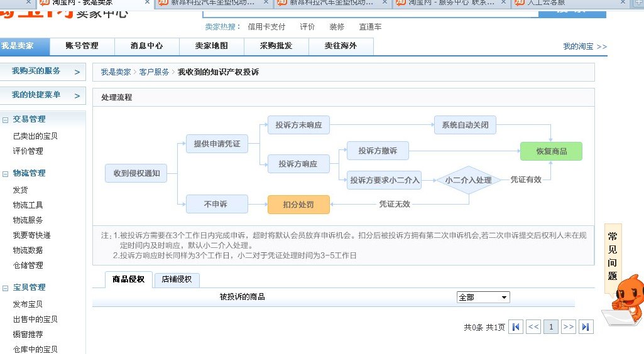Collapse the 宝贝管理 sidebar section
The image size is (644, 354).
[x=5, y=287]
